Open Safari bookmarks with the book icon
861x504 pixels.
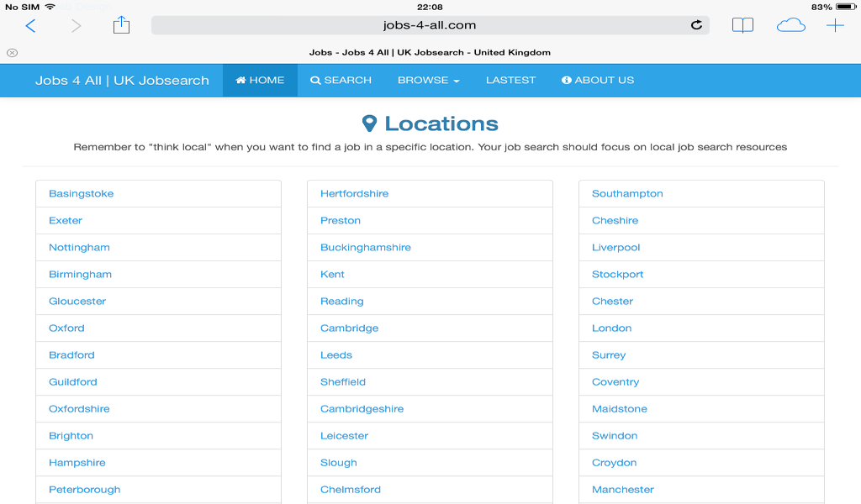(742, 25)
